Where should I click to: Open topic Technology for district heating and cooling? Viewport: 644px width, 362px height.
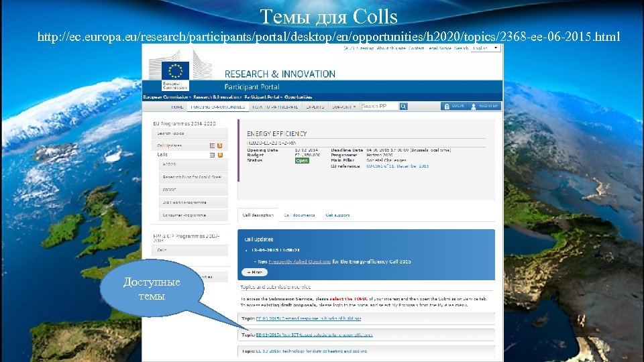click(311, 351)
